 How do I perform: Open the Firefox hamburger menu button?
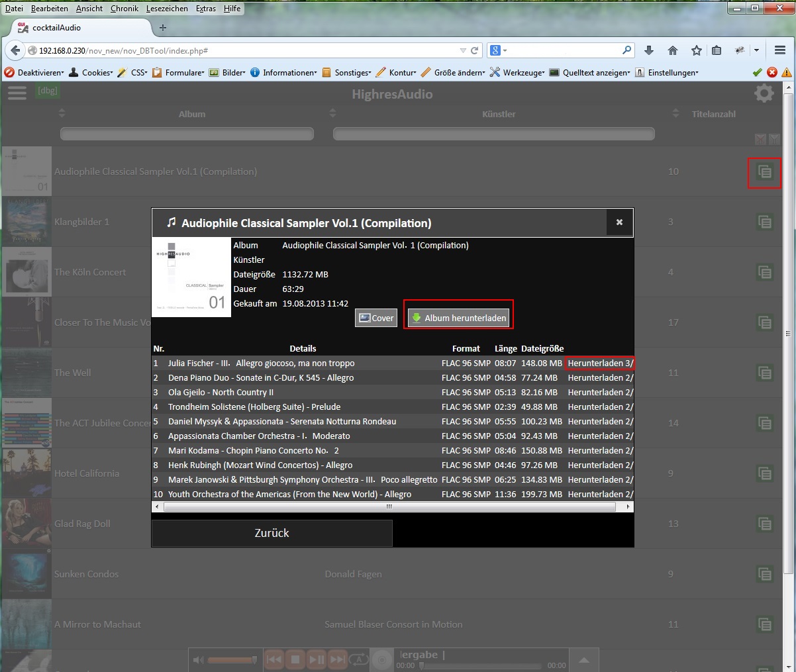coord(779,50)
